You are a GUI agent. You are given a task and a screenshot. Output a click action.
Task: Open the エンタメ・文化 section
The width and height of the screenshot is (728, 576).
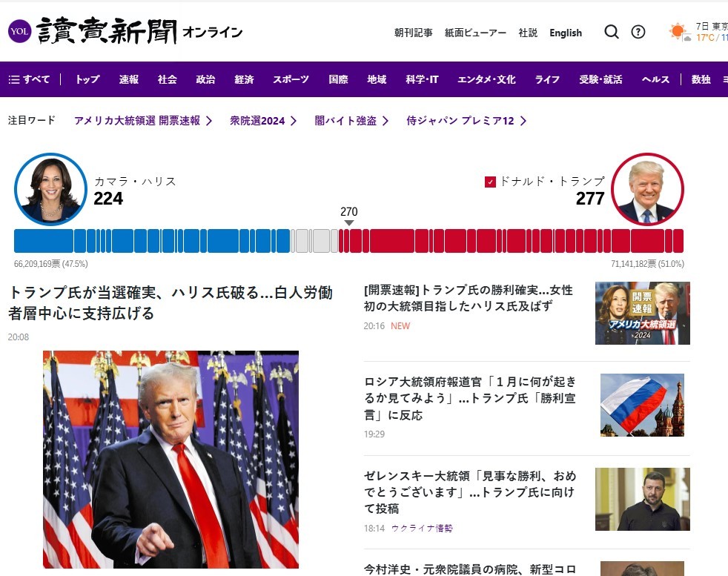point(486,79)
